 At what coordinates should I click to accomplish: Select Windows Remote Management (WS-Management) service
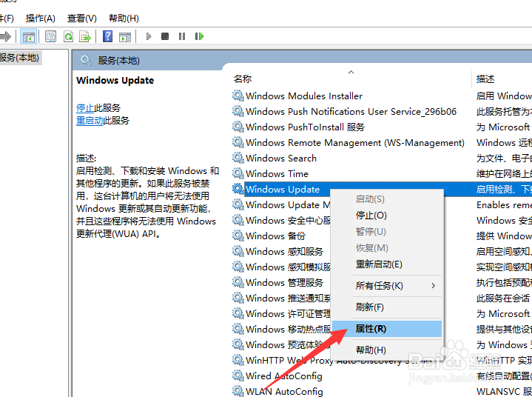tap(355, 143)
